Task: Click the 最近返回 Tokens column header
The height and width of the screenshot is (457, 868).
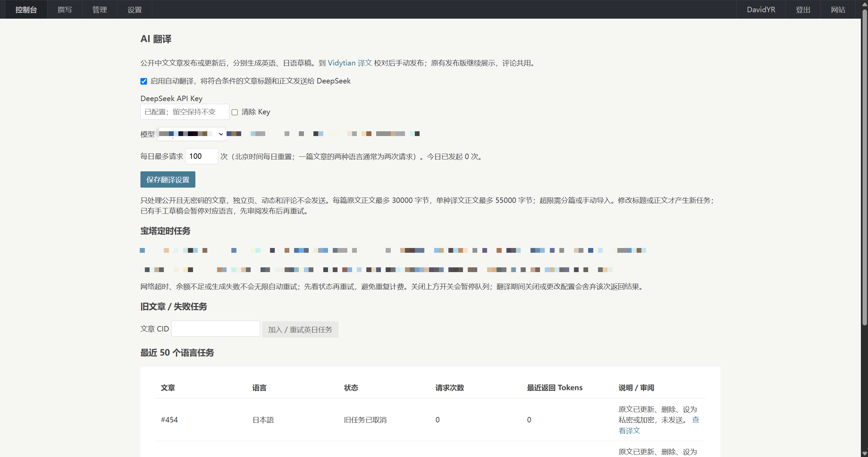Action: (x=555, y=388)
